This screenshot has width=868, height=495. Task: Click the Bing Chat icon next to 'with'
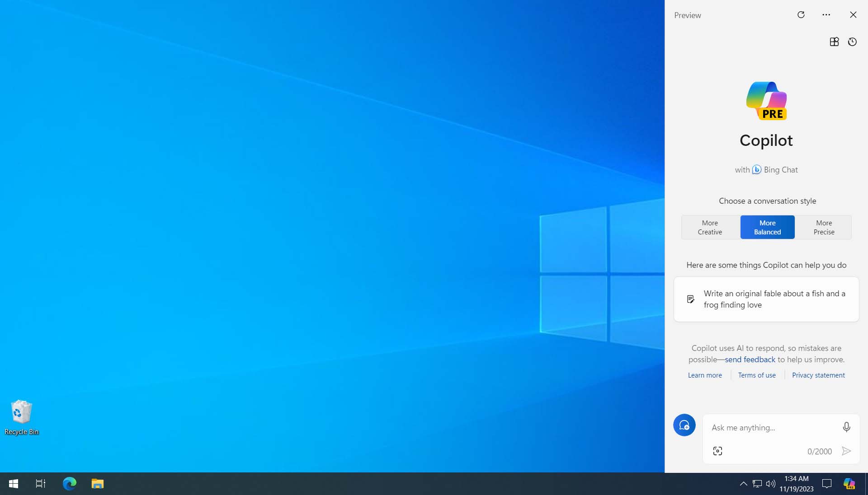[x=756, y=170]
